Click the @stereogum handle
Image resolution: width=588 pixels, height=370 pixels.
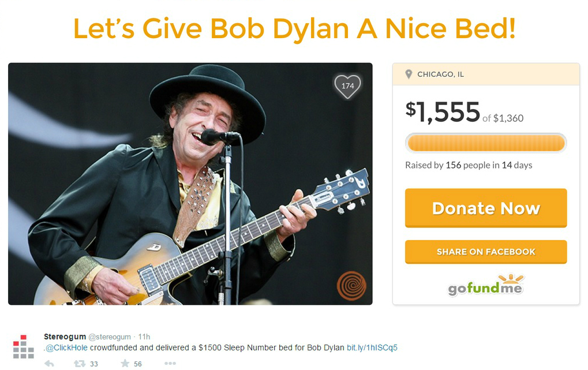[x=110, y=337]
